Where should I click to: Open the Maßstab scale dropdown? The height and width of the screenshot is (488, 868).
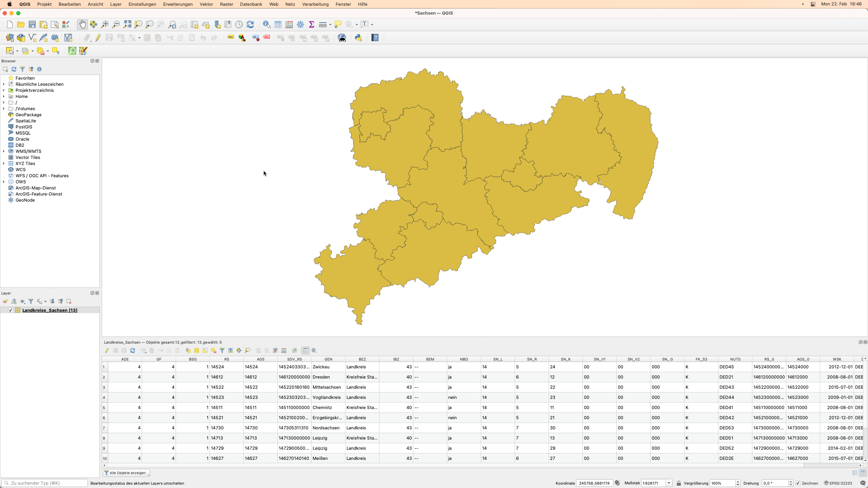pos(669,483)
